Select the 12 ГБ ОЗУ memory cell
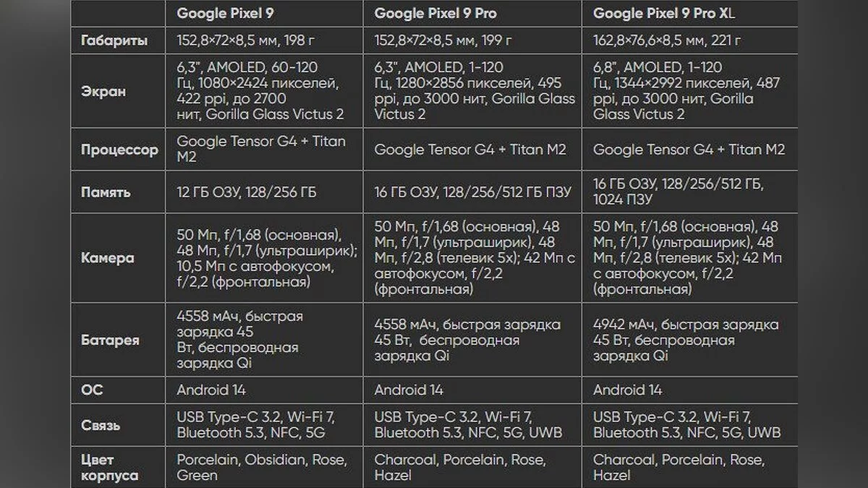 247,192
